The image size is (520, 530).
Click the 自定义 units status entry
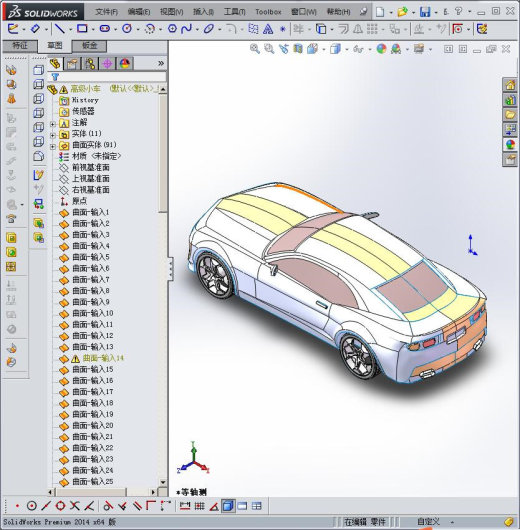click(x=428, y=522)
